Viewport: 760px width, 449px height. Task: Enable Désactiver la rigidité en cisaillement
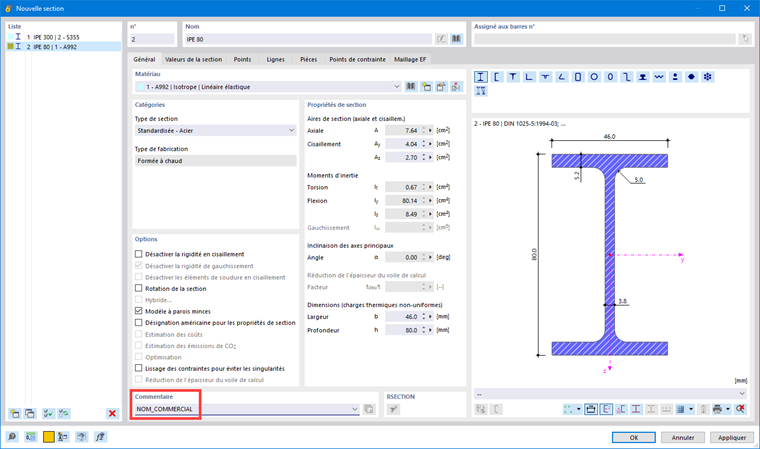pos(139,254)
